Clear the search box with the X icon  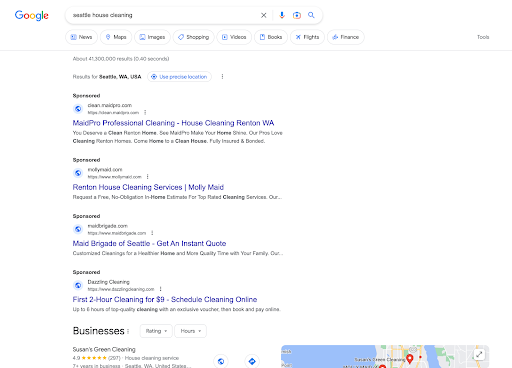click(263, 15)
